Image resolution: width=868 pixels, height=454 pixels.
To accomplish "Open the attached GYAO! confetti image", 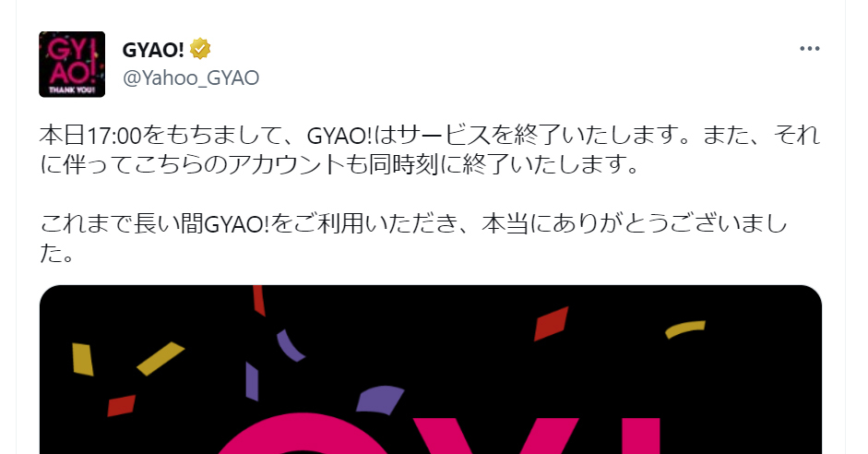I will pos(431,369).
